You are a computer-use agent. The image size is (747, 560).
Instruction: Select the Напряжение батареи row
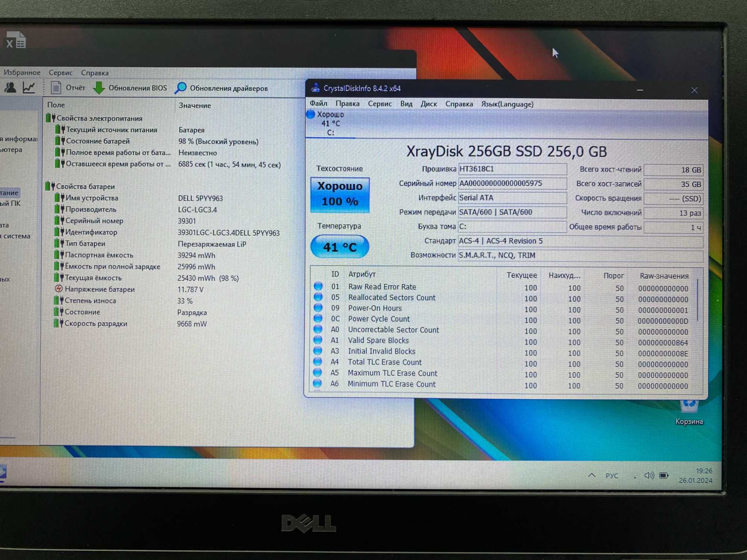pyautogui.click(x=129, y=289)
